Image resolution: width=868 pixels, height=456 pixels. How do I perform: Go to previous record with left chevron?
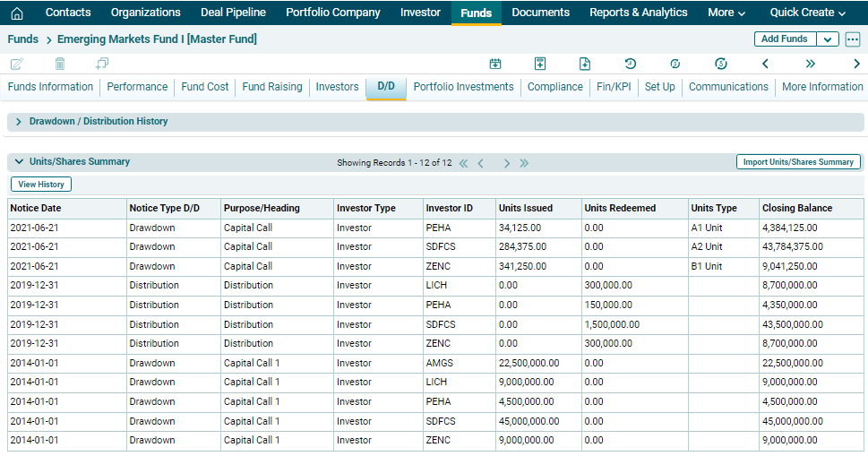765,64
